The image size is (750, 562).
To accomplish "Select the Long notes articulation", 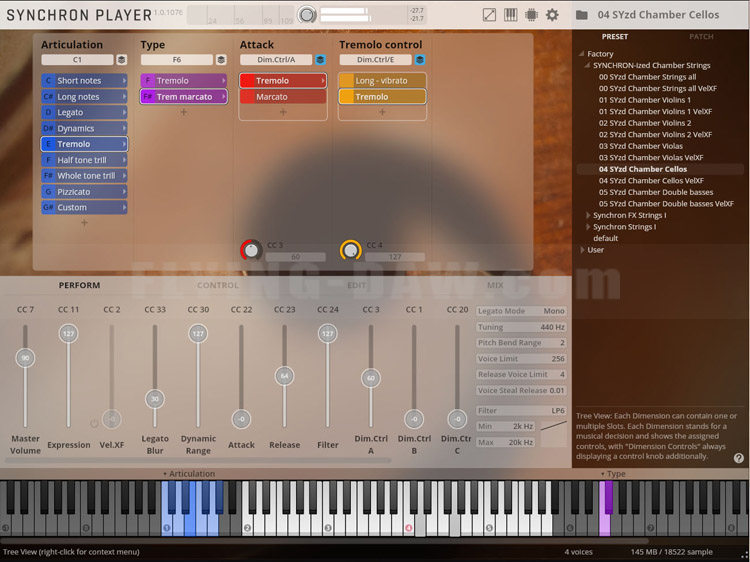I will [84, 97].
